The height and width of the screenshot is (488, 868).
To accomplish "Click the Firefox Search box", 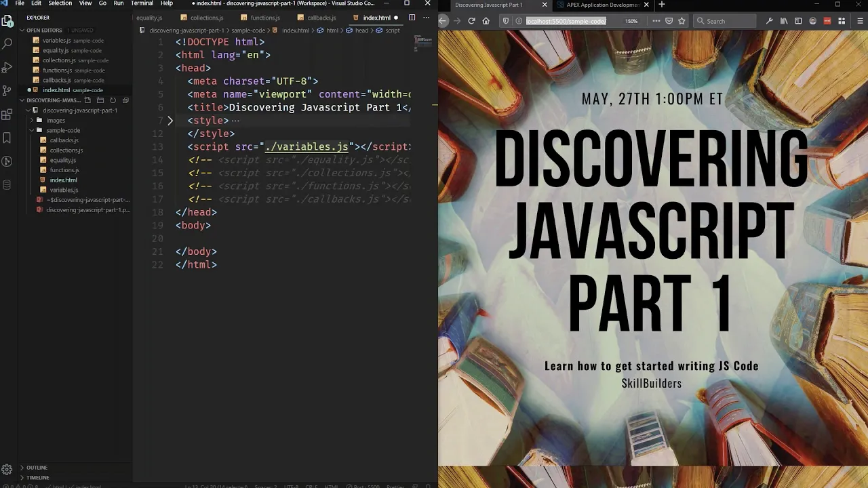I will 726,21.
